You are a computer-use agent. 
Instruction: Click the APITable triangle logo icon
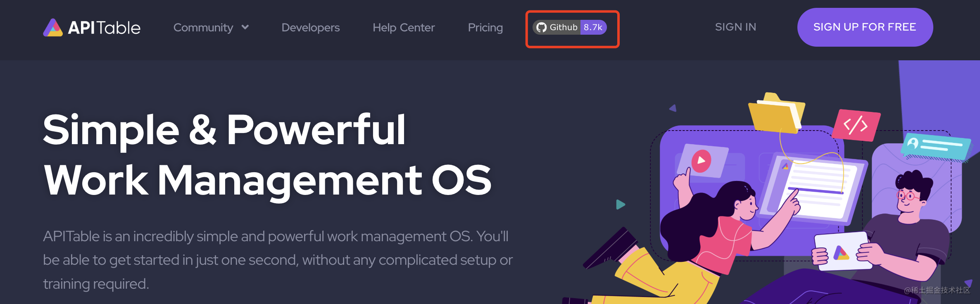click(x=53, y=28)
